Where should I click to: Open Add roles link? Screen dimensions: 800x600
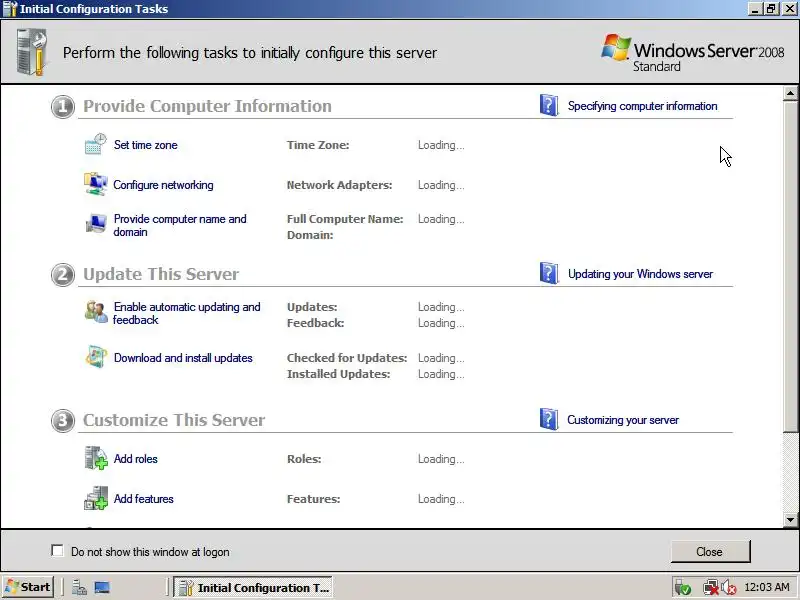click(x=136, y=459)
